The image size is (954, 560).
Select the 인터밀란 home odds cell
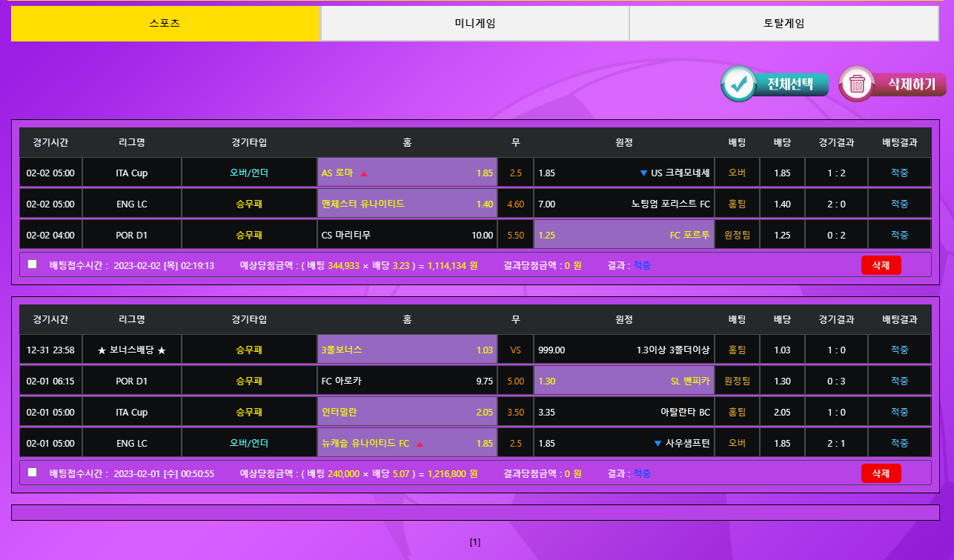(407, 412)
